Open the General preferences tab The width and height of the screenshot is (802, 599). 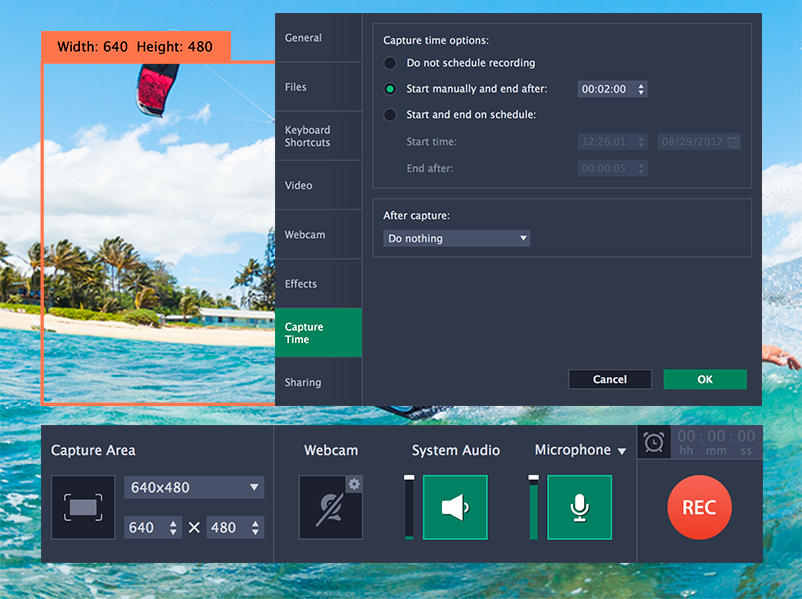click(318, 38)
